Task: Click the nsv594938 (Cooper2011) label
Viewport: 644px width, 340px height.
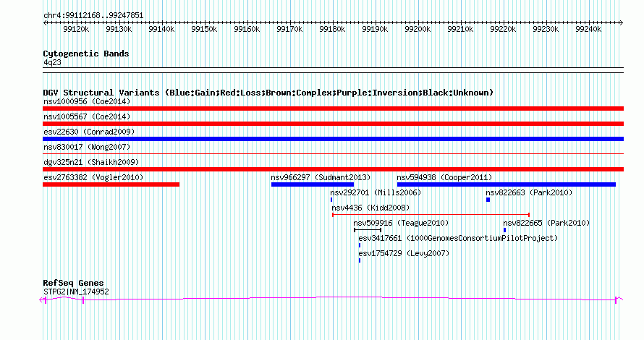Action: (444, 177)
